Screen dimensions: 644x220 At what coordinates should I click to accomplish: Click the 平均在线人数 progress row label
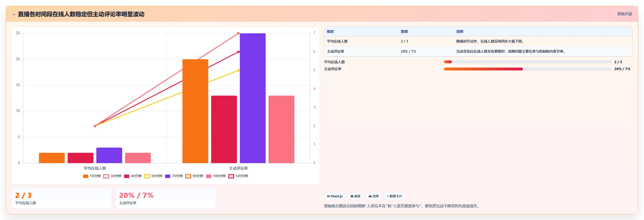coord(334,62)
